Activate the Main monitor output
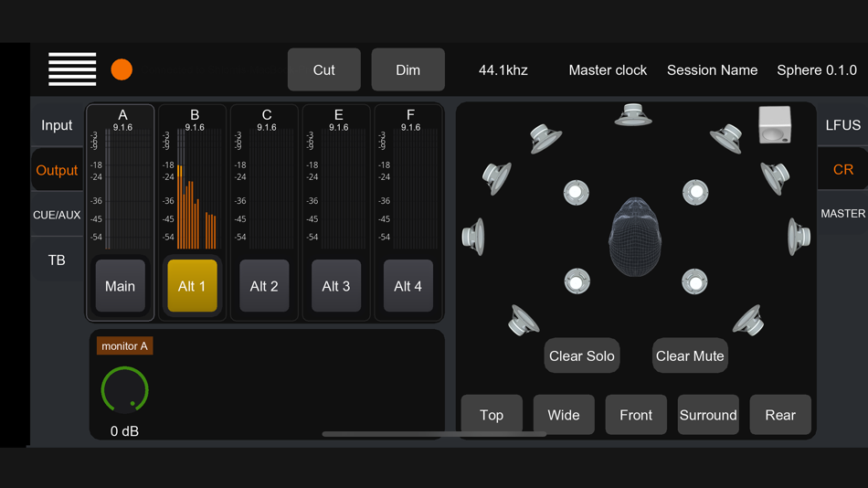This screenshot has height=488, width=868. [x=120, y=286]
